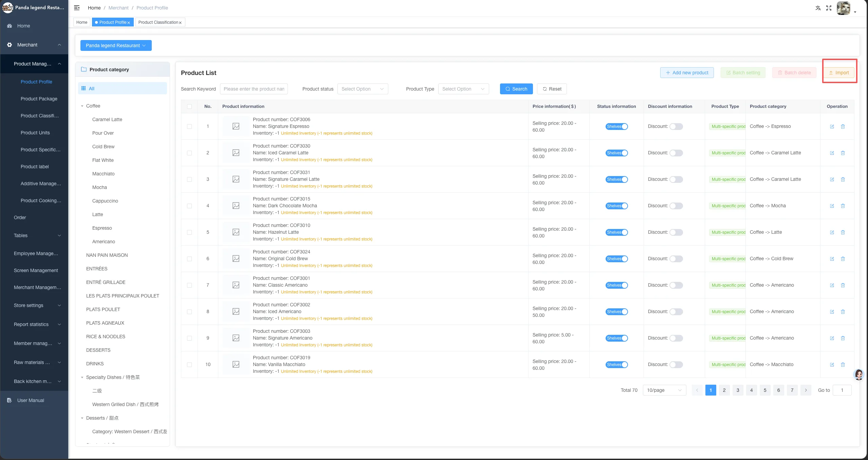Open the Product status dropdown
Image resolution: width=868 pixels, height=460 pixels.
363,89
